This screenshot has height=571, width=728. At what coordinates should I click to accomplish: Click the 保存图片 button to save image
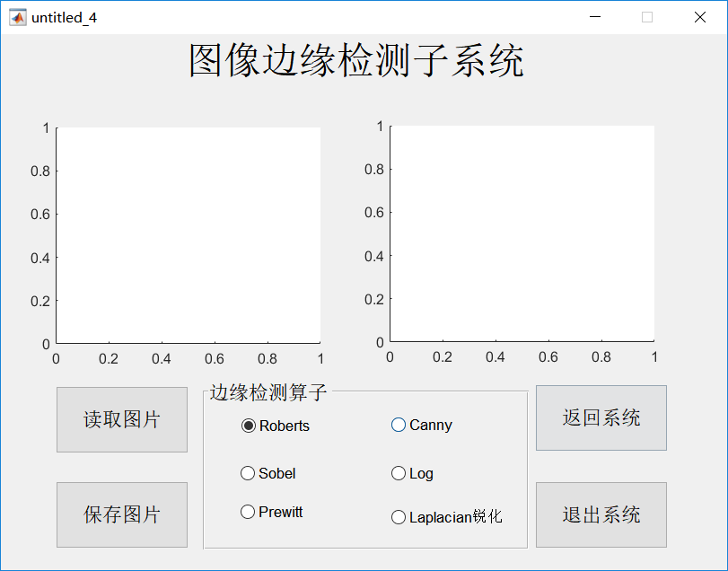121,514
